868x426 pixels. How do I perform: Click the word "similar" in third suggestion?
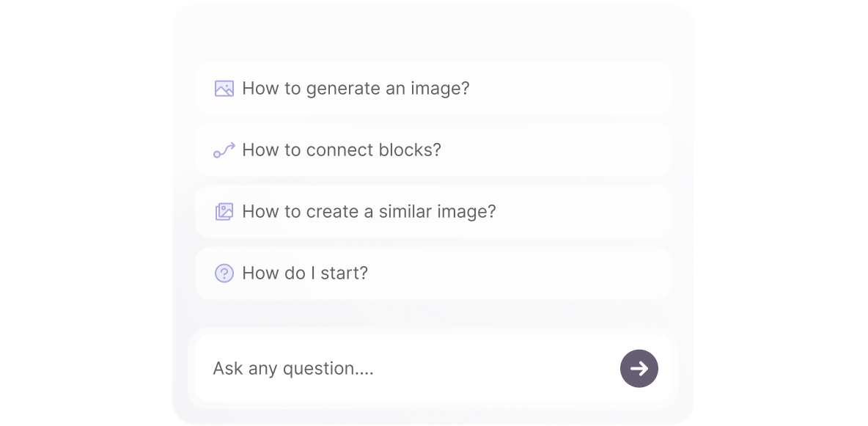point(406,212)
